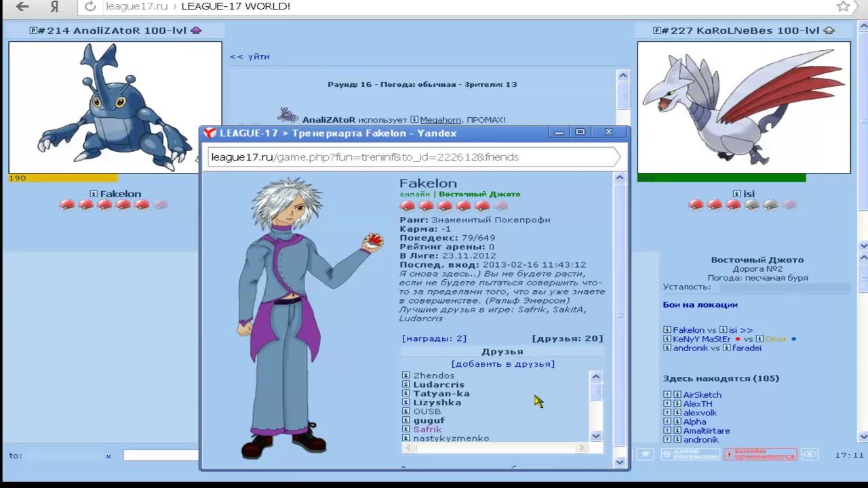Click friends list scroll-up arrow
Viewport: 868px width, 488px height.
click(x=596, y=377)
